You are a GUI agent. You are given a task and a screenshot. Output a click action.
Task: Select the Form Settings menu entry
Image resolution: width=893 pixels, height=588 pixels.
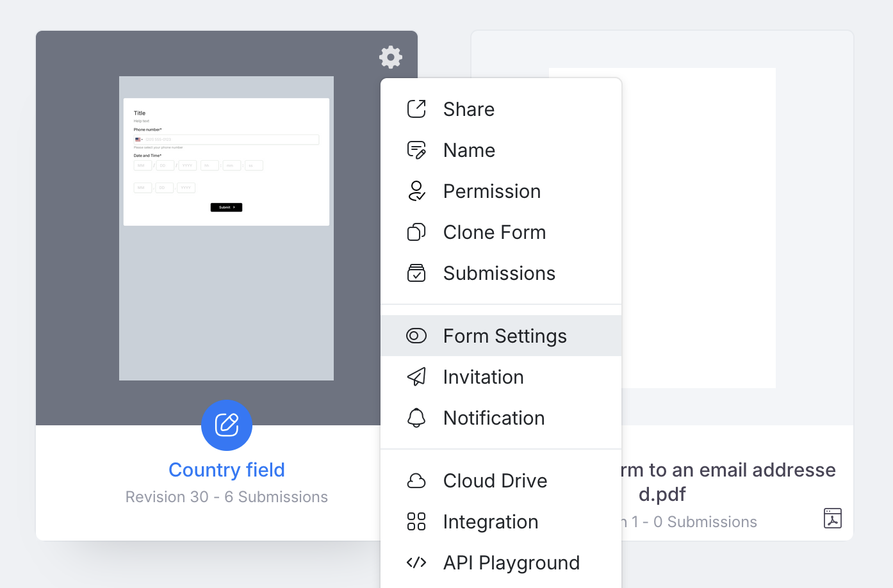click(505, 336)
